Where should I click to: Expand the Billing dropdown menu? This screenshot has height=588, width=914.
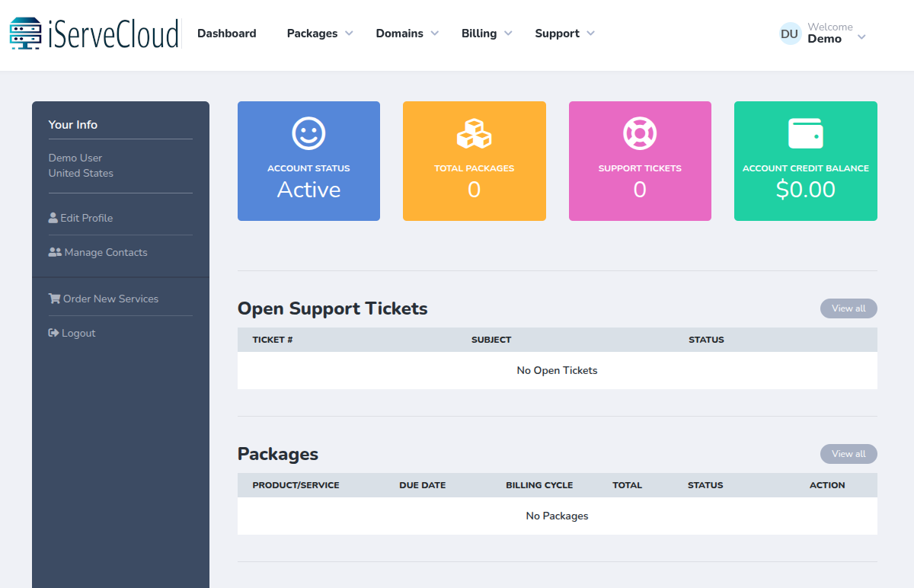point(485,33)
